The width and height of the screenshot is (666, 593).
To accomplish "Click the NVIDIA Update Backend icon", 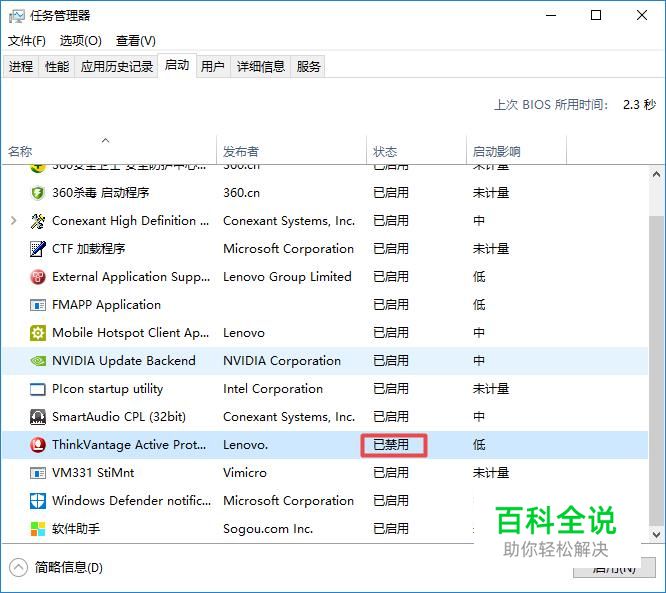I will pyautogui.click(x=38, y=361).
